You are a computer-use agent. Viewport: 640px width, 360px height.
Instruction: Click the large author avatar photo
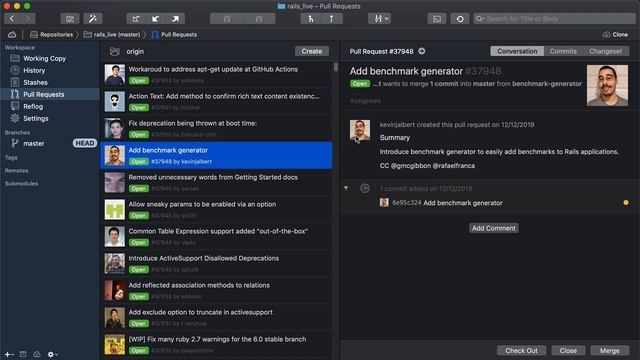point(607,85)
